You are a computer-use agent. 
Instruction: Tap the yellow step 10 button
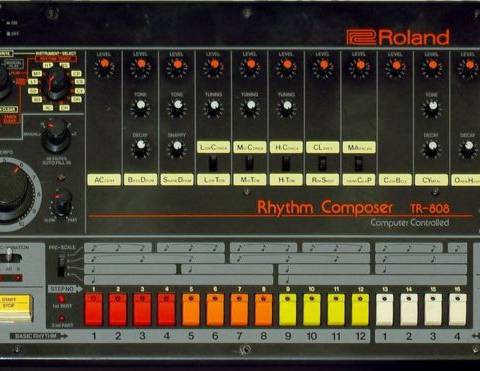(312, 309)
